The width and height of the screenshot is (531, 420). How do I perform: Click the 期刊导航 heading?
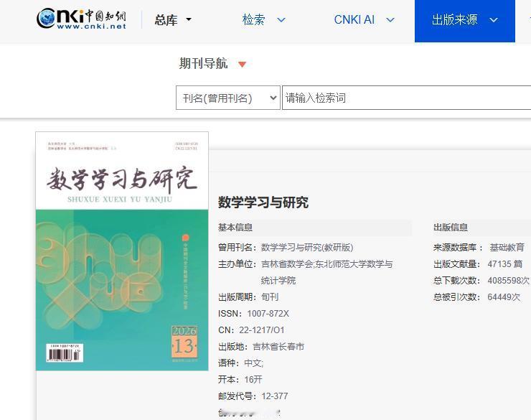[x=203, y=63]
